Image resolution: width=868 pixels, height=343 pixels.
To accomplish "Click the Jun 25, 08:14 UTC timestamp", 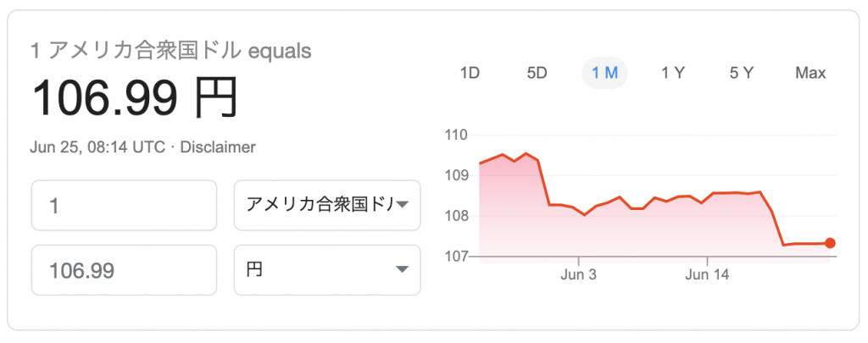I will pos(97,147).
